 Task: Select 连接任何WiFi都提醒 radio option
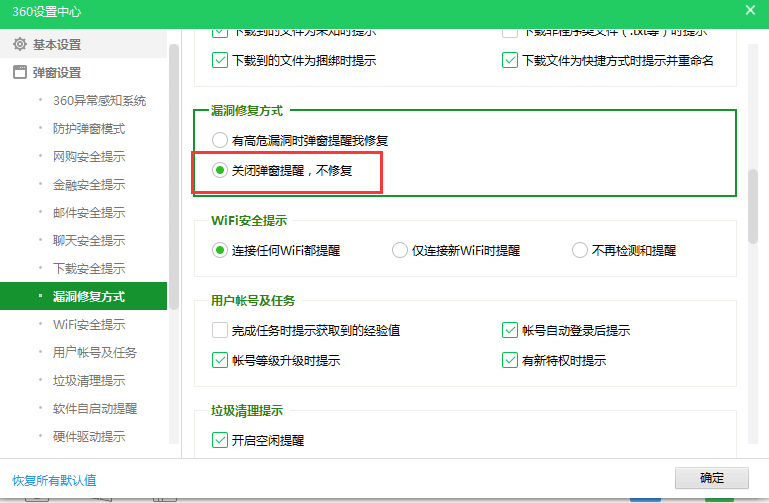coord(220,251)
